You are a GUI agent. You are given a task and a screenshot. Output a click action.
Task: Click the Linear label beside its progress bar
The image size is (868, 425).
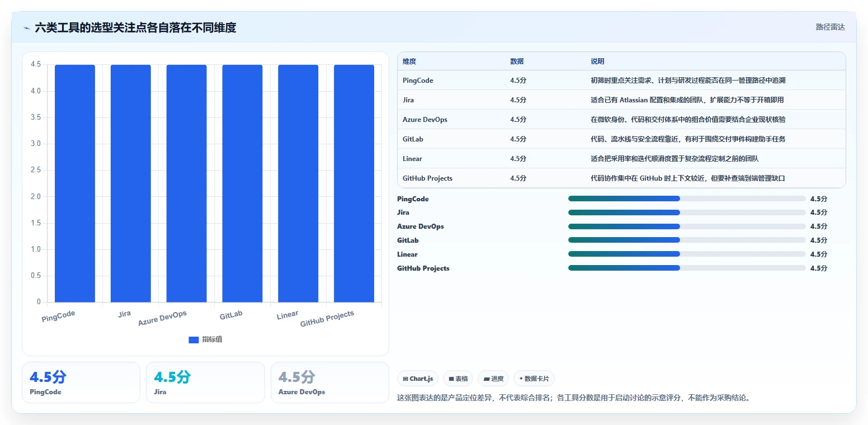point(407,254)
